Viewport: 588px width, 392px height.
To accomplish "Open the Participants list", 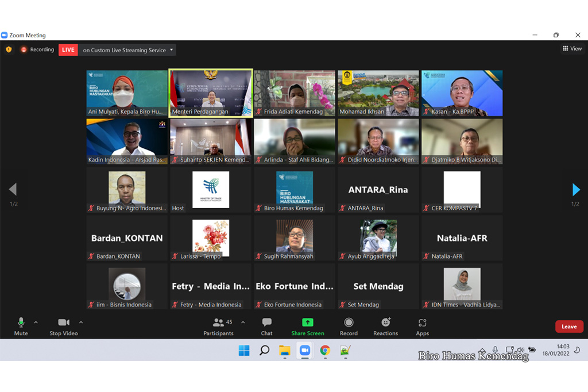I will pos(219,326).
